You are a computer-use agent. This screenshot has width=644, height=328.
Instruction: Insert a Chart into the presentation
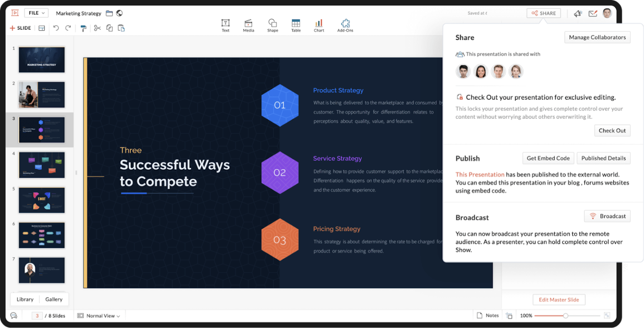[x=319, y=25]
